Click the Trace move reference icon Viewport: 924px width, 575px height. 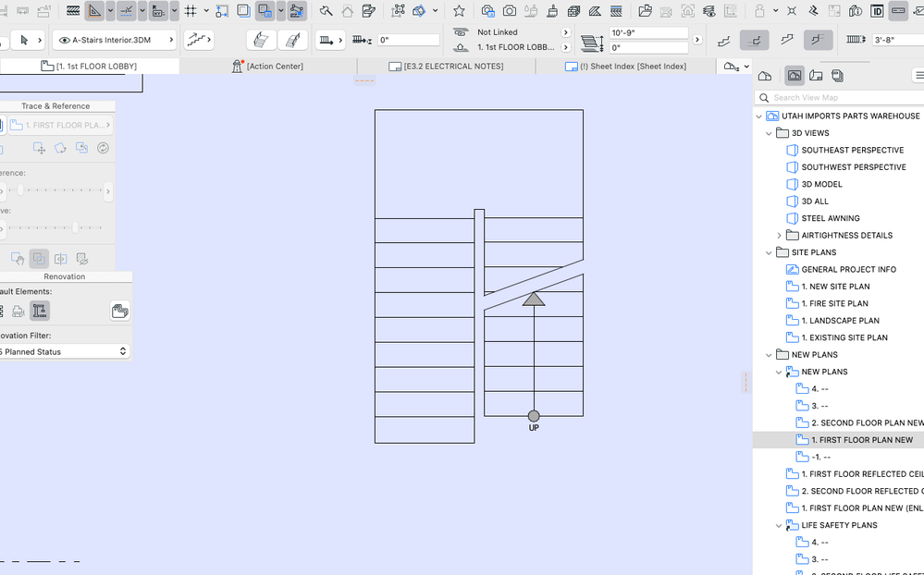point(40,148)
